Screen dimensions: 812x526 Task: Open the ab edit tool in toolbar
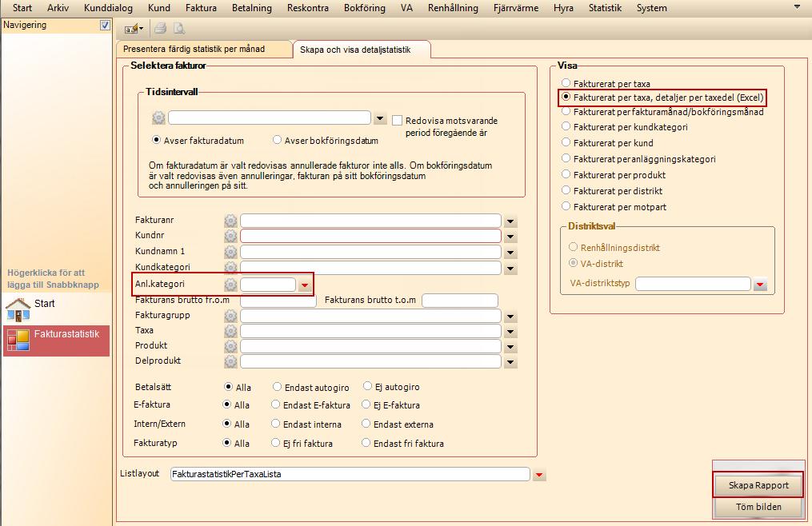[134, 29]
